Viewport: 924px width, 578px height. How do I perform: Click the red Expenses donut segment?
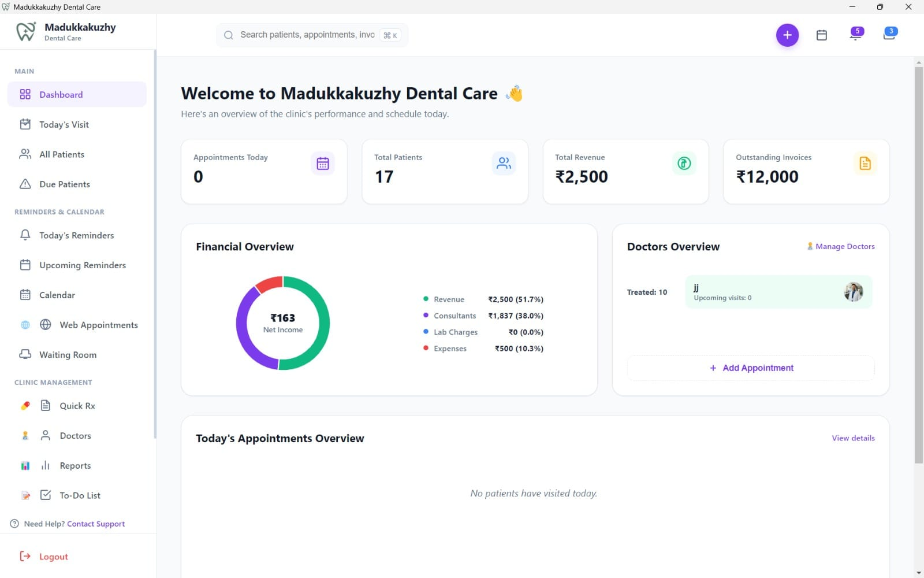(269, 284)
